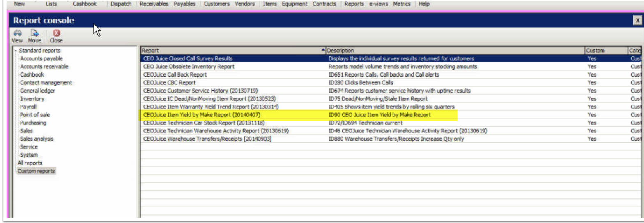The width and height of the screenshot is (644, 223).
Task: Open the Dispatch menu
Action: (121, 4)
